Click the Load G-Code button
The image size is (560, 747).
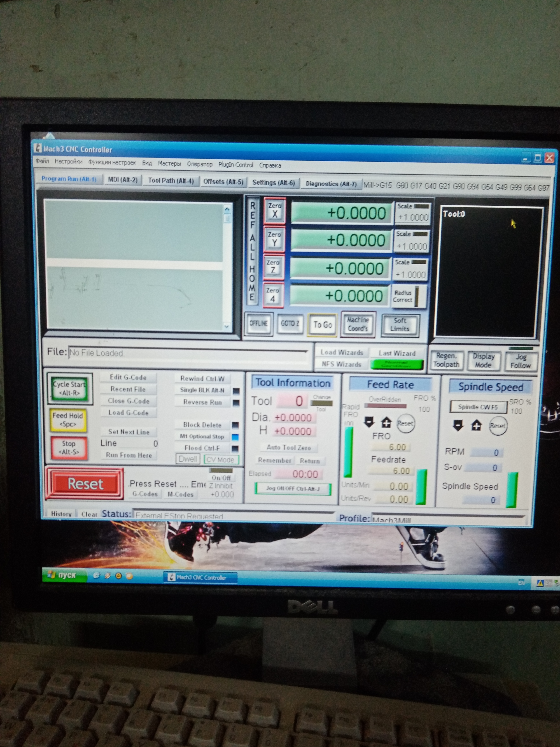[x=128, y=413]
